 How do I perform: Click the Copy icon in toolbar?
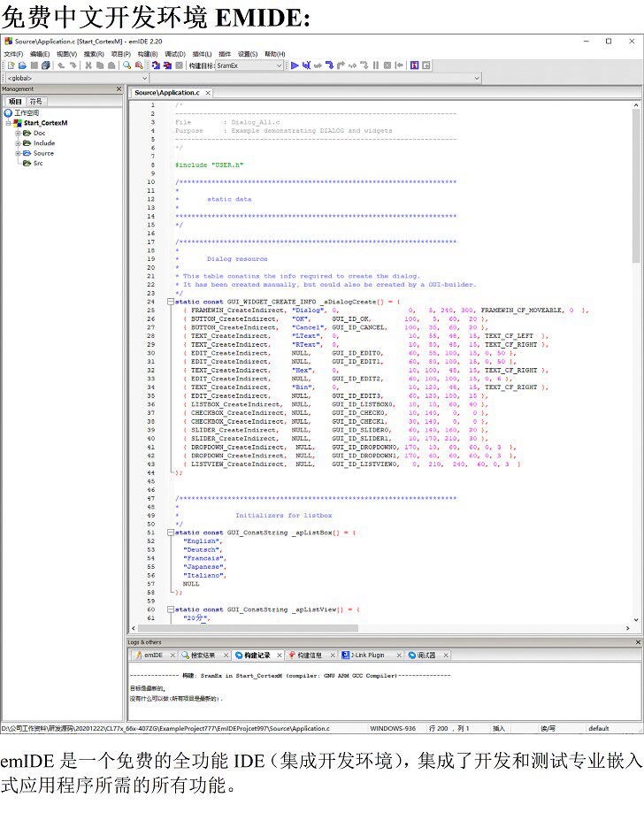pyautogui.click(x=100, y=65)
